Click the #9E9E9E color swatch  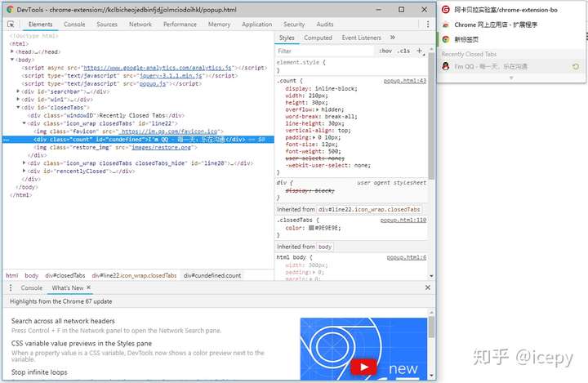(x=311, y=228)
